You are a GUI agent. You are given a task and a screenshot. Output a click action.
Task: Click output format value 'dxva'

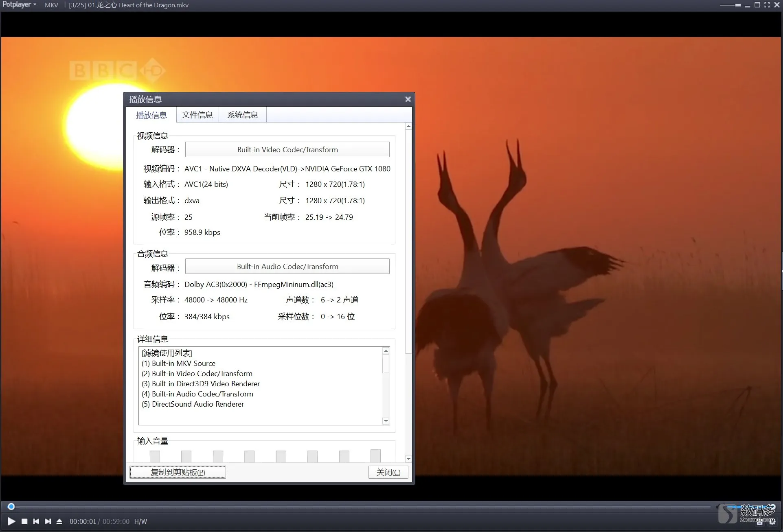(192, 200)
